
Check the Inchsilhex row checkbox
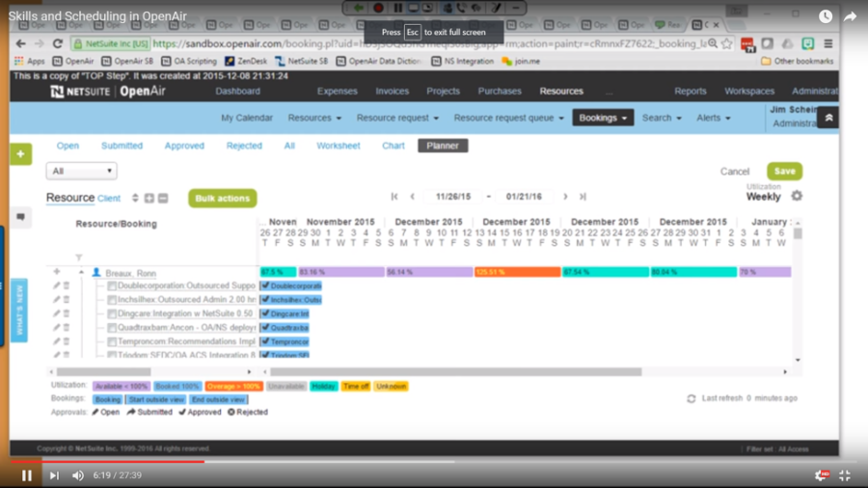(112, 299)
